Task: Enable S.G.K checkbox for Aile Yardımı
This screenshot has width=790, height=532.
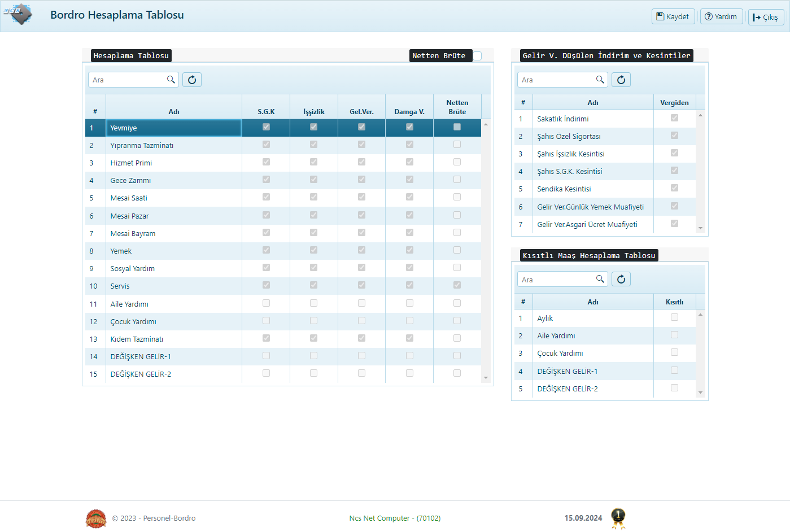Action: coord(266,303)
